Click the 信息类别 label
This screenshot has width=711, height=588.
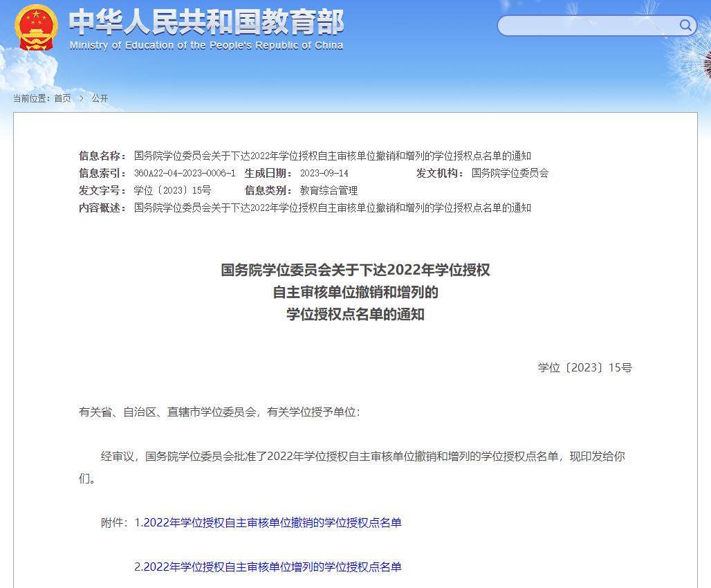click(x=268, y=190)
